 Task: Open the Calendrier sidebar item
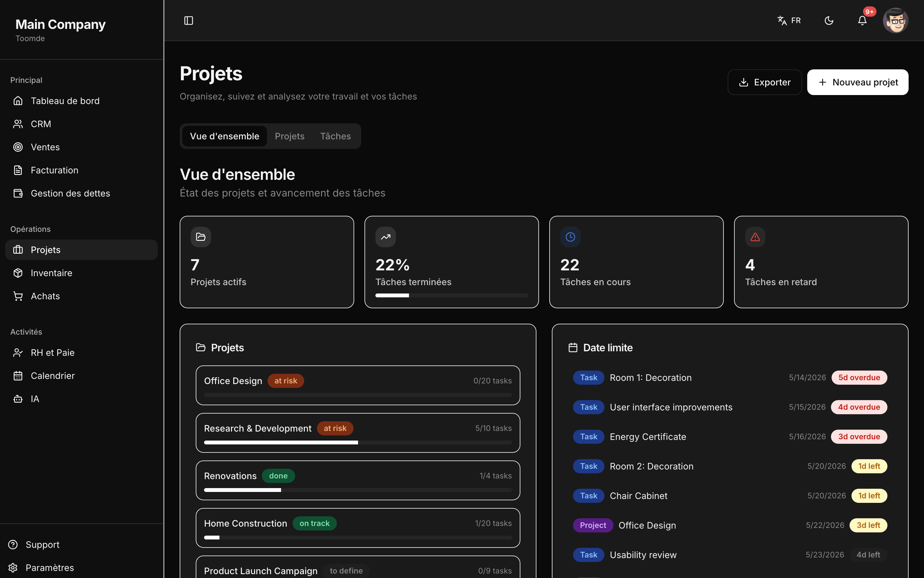[x=81, y=376]
